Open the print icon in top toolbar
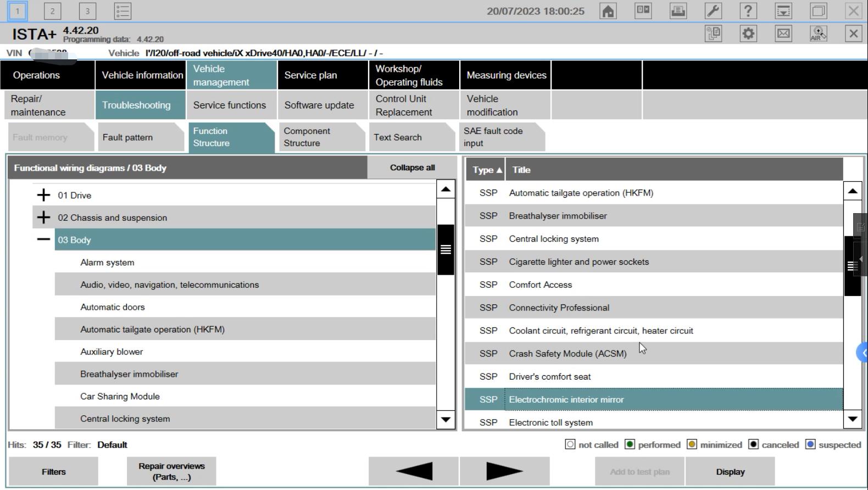Image resolution: width=868 pixels, height=490 pixels. click(678, 11)
